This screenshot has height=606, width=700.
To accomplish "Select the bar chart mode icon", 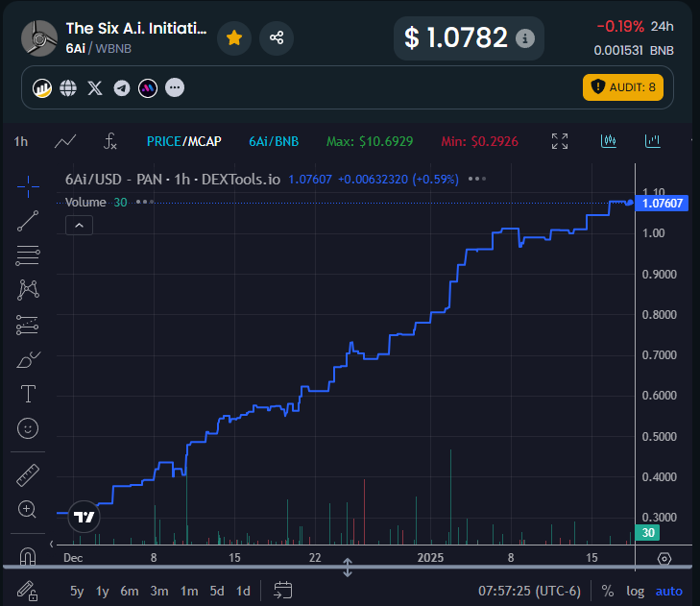I will 652,141.
